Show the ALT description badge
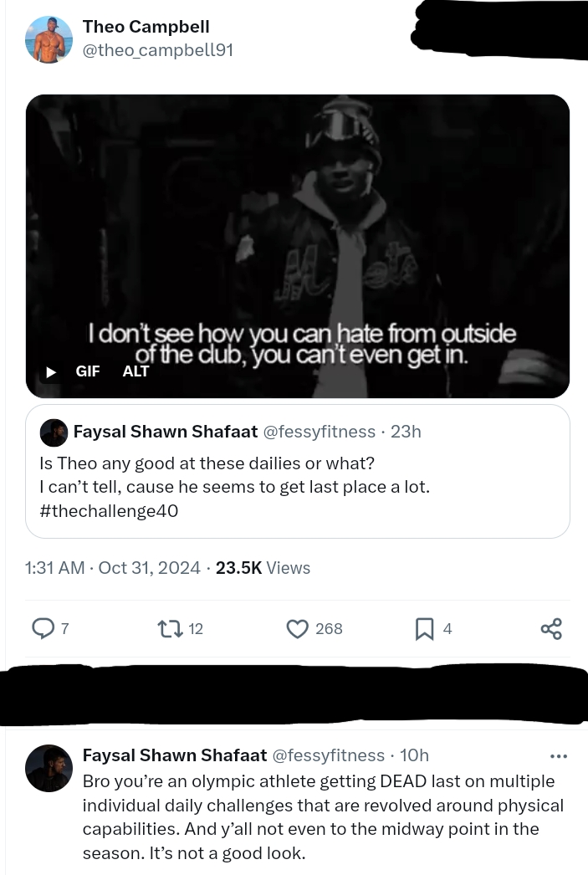The width and height of the screenshot is (588, 875). [x=135, y=371]
